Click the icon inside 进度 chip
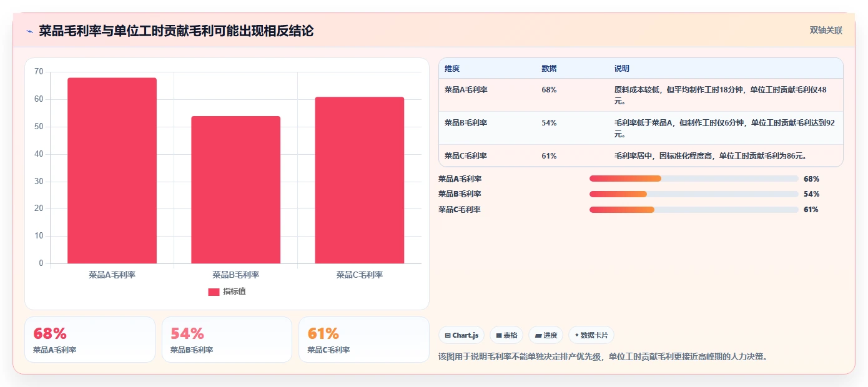868x387 pixels. [538, 336]
